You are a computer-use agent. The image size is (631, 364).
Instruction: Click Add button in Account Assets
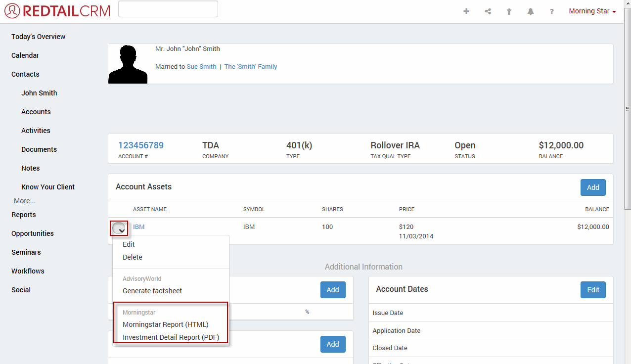(x=592, y=187)
